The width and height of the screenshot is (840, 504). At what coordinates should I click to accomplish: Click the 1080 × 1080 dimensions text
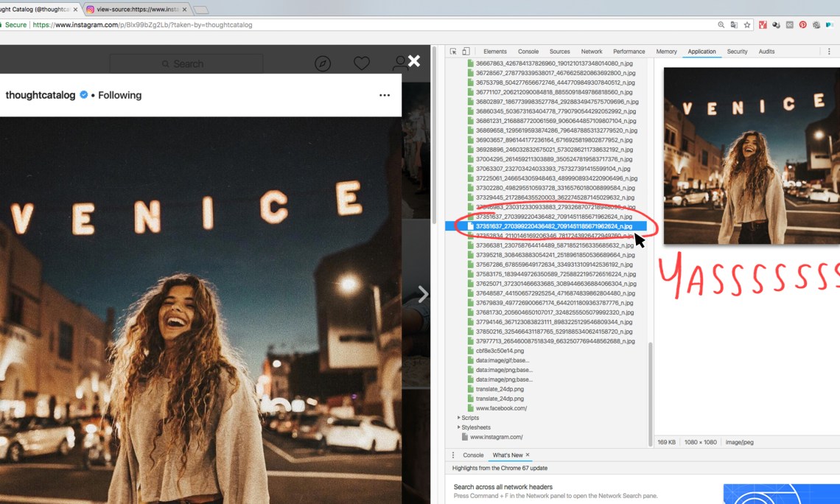click(x=700, y=442)
